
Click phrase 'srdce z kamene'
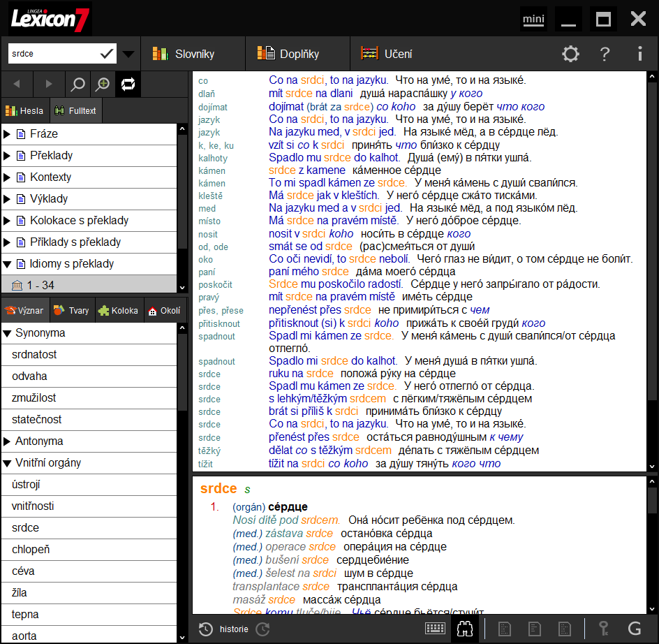click(x=306, y=170)
